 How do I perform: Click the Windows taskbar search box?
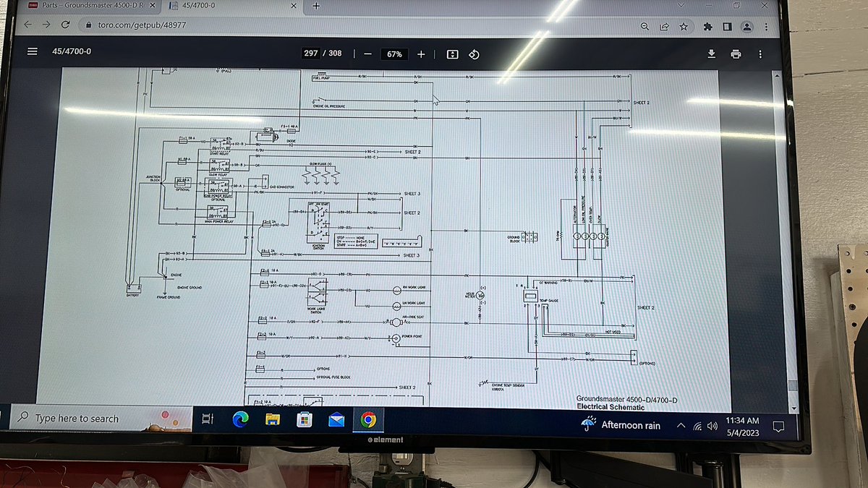100,418
